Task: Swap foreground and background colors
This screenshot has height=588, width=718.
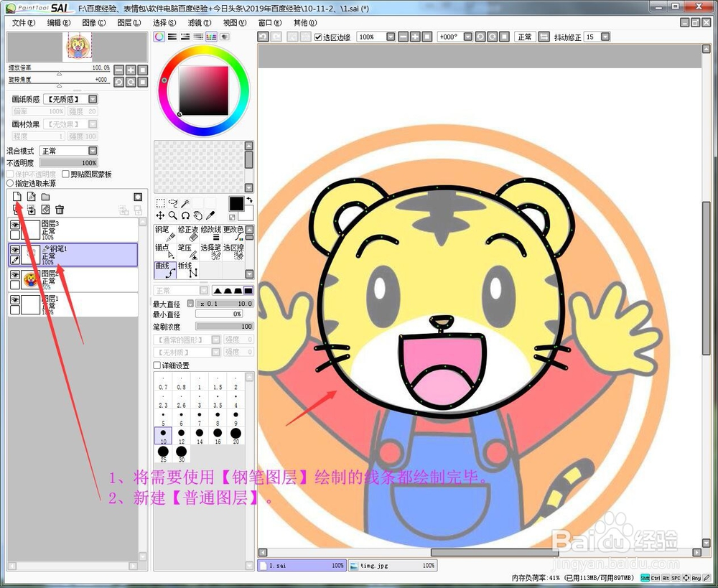Action: coord(250,200)
